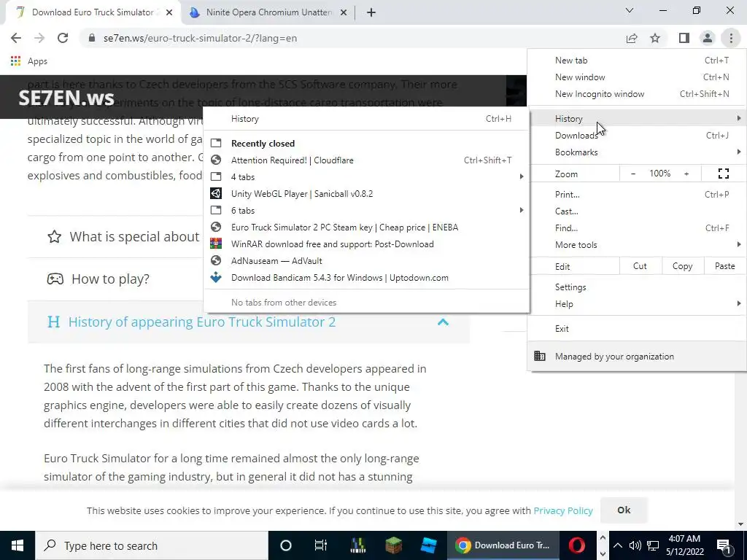747x560 pixels.
Task: Increase zoom with the plus button
Action: pos(686,174)
